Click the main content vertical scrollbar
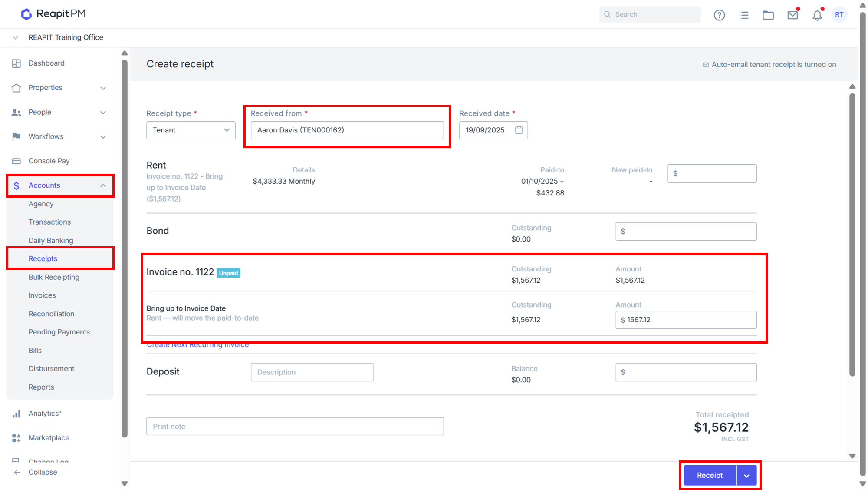Screen dimensions: 868x490 tap(852, 235)
